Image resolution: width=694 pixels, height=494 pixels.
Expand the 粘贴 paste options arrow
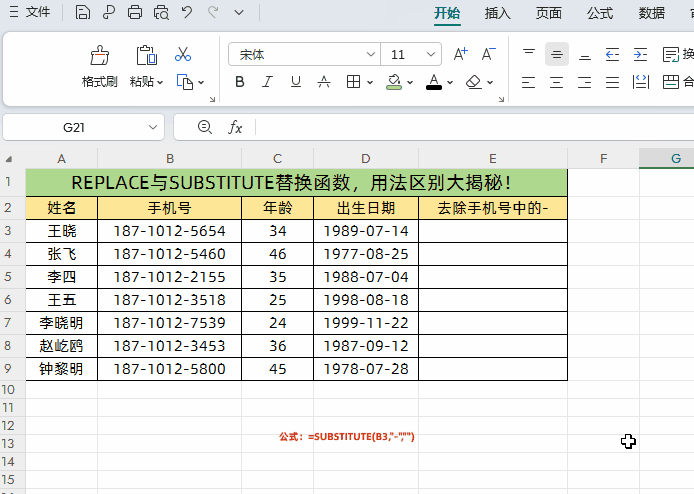pos(160,82)
